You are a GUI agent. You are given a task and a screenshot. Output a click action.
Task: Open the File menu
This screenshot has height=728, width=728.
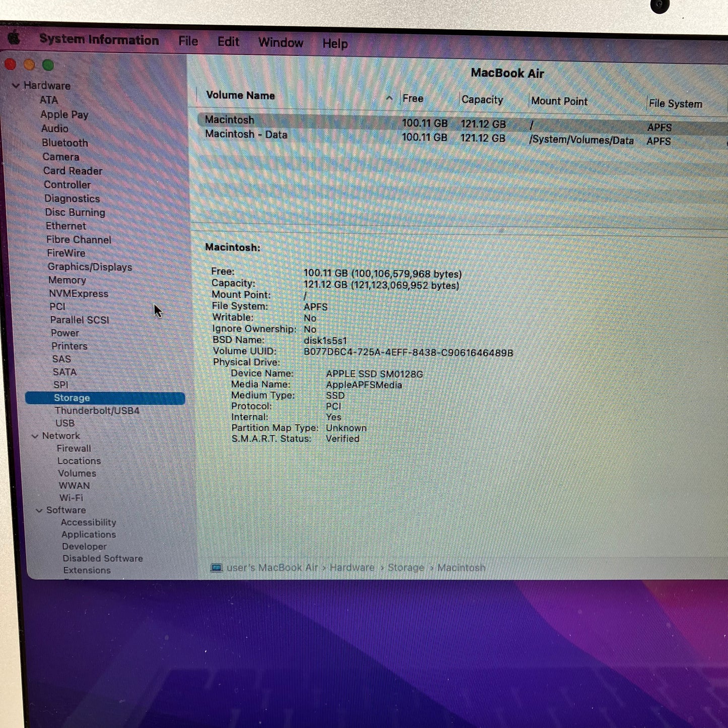point(188,41)
